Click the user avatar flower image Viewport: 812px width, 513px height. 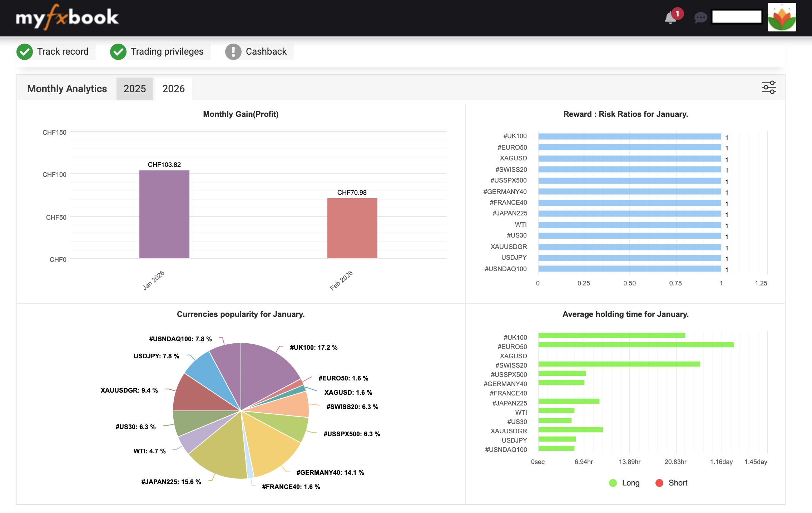[782, 17]
